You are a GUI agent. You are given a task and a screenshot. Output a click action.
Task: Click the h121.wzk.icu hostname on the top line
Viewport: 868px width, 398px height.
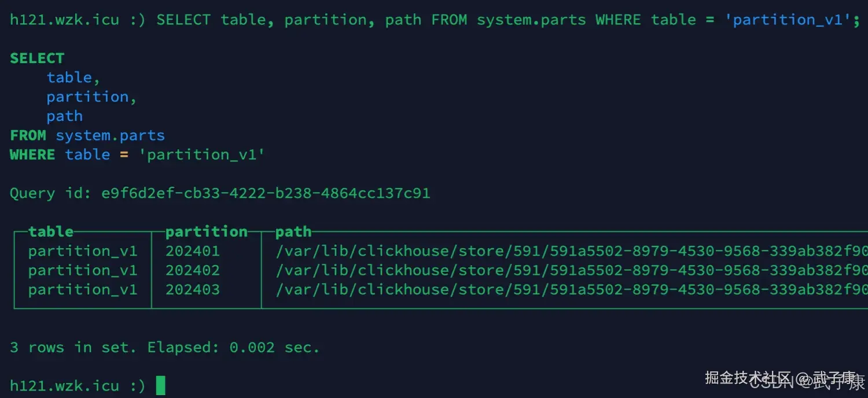pos(64,20)
